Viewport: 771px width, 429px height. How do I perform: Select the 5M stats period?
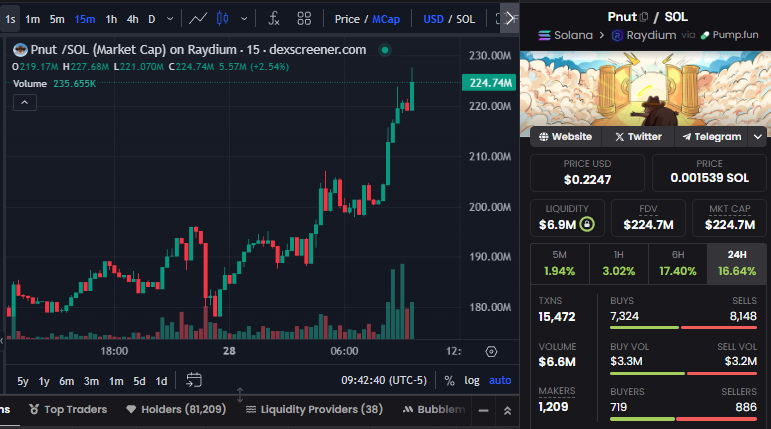point(560,263)
